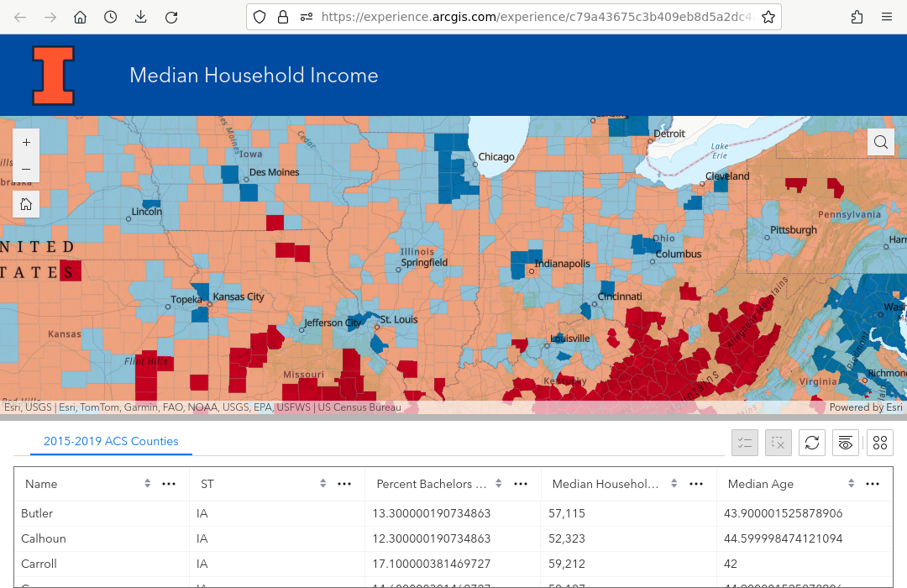Select the 2015-2019 ACS Counties tab

(x=111, y=441)
